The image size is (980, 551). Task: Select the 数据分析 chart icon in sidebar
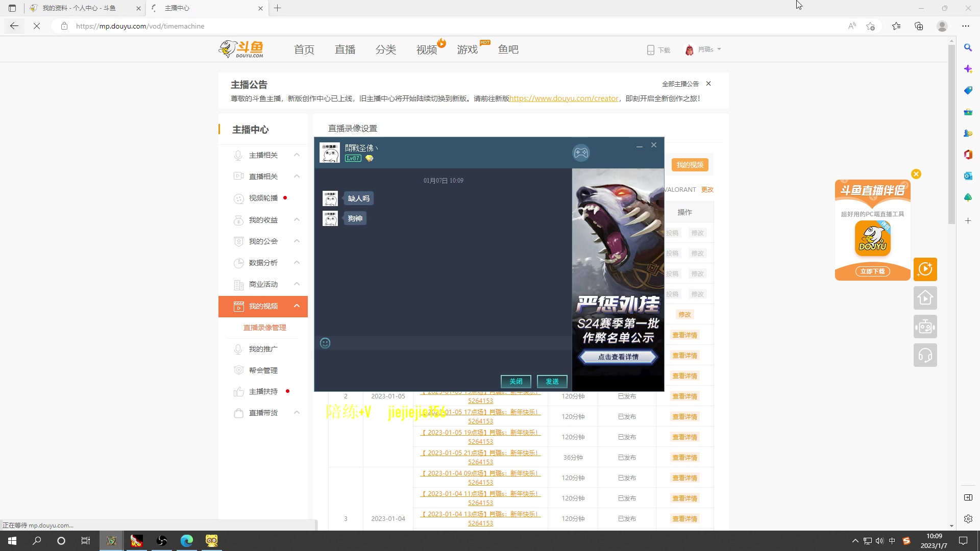click(239, 263)
